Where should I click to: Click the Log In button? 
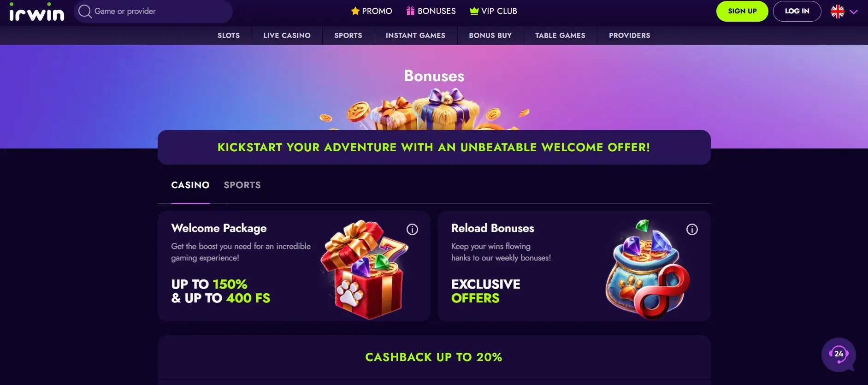(x=797, y=11)
